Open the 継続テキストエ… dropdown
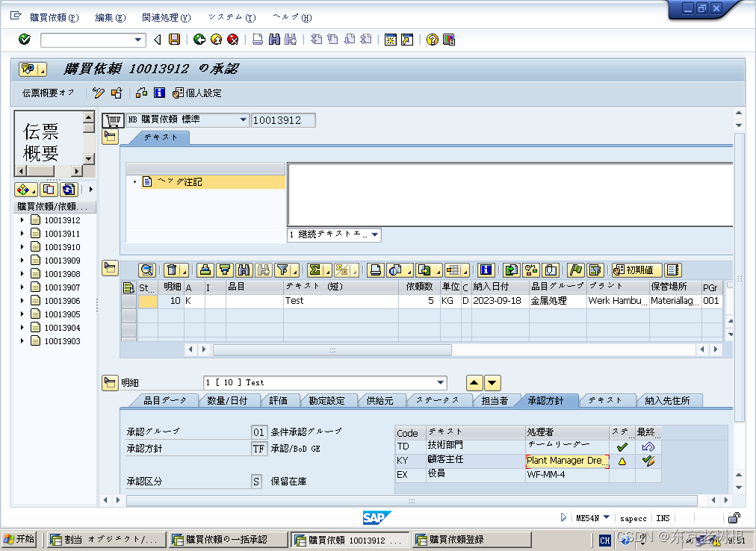The height and width of the screenshot is (551, 756). coord(374,234)
